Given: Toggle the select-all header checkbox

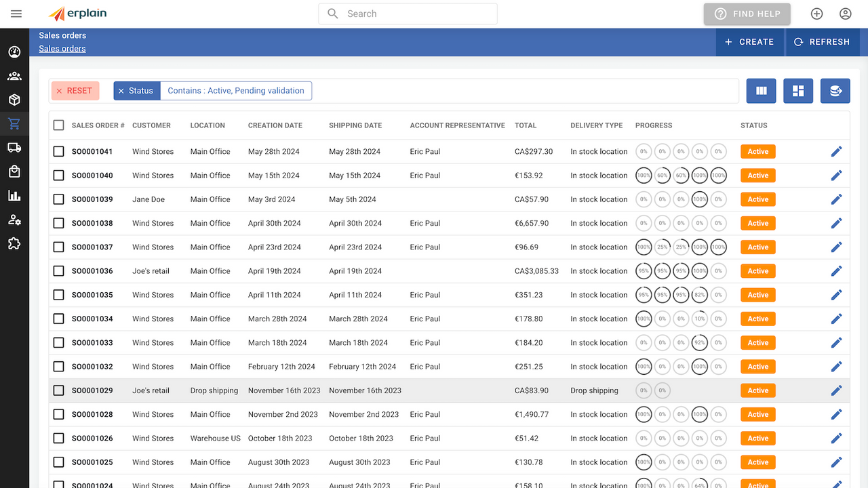Looking at the screenshot, I should click(59, 125).
